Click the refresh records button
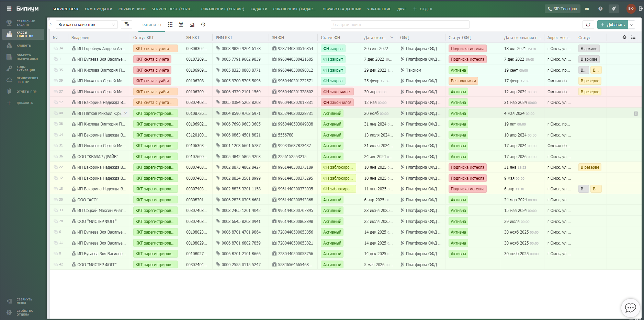This screenshot has height=320, width=644. point(588,25)
